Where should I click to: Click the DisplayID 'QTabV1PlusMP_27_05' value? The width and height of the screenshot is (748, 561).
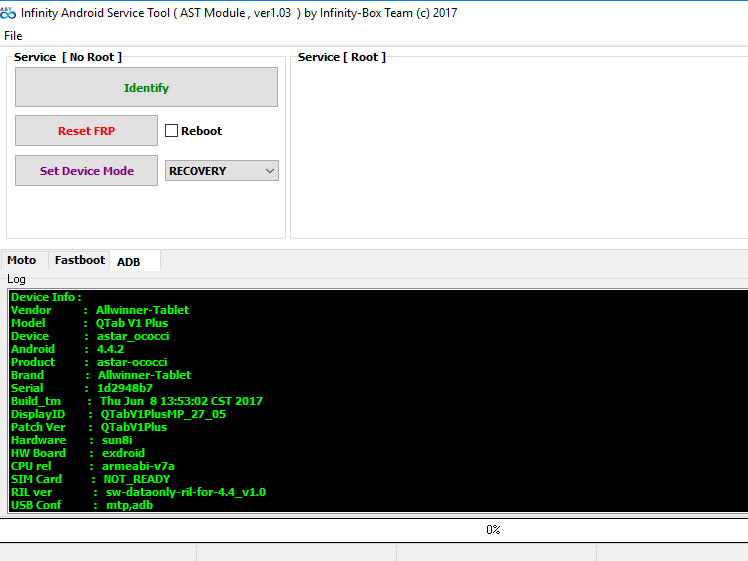tap(163, 414)
